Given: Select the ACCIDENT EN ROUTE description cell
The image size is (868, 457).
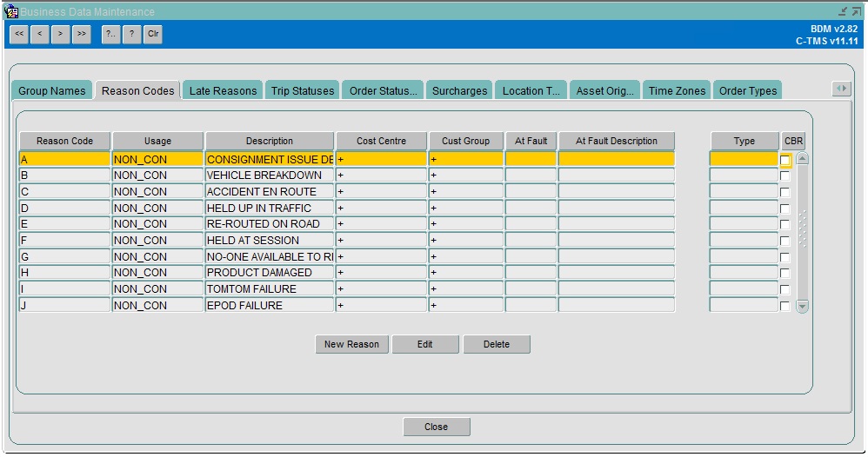Looking at the screenshot, I should 270,191.
